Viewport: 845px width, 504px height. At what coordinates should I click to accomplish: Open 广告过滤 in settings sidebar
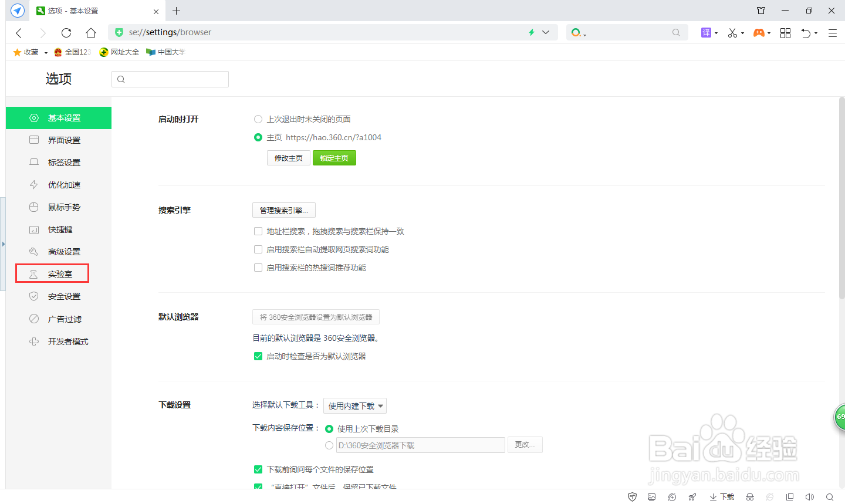coord(59,319)
